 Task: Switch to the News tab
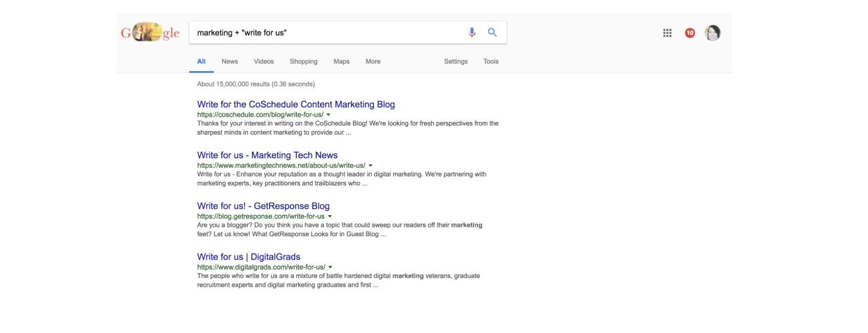[230, 61]
